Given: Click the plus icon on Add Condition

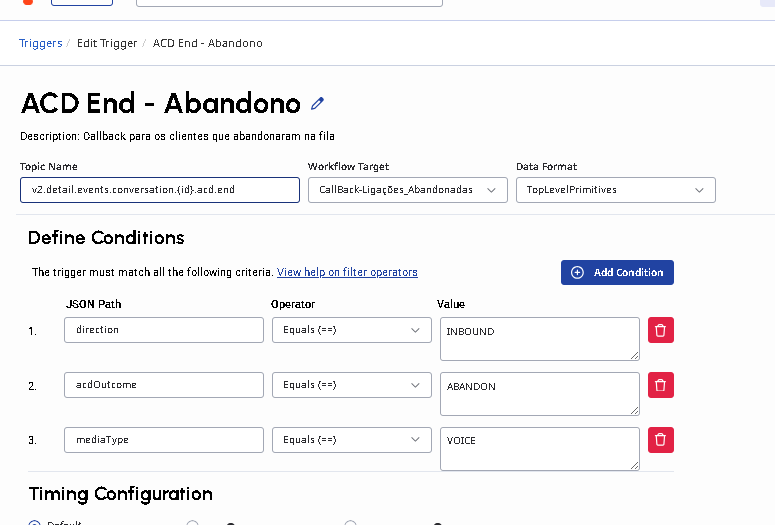Looking at the screenshot, I should (x=577, y=272).
